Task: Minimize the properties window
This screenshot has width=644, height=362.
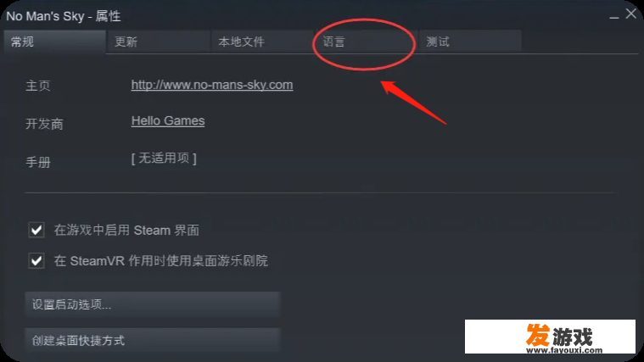Action: tap(614, 16)
